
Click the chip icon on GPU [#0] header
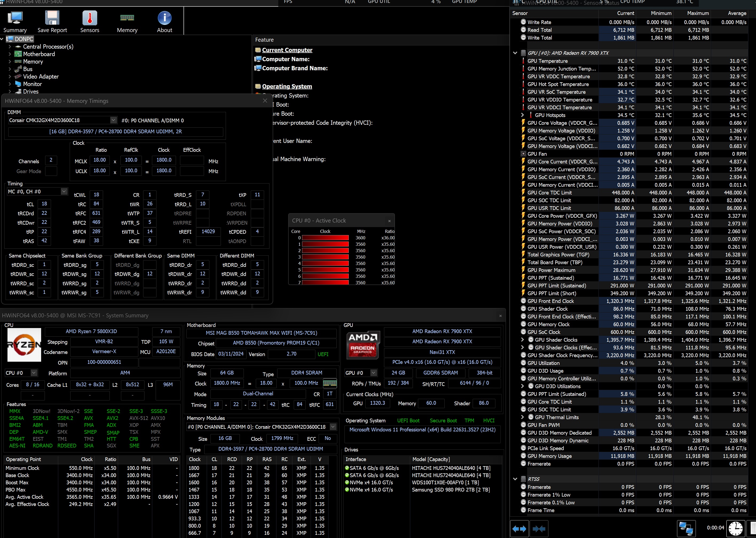[523, 53]
